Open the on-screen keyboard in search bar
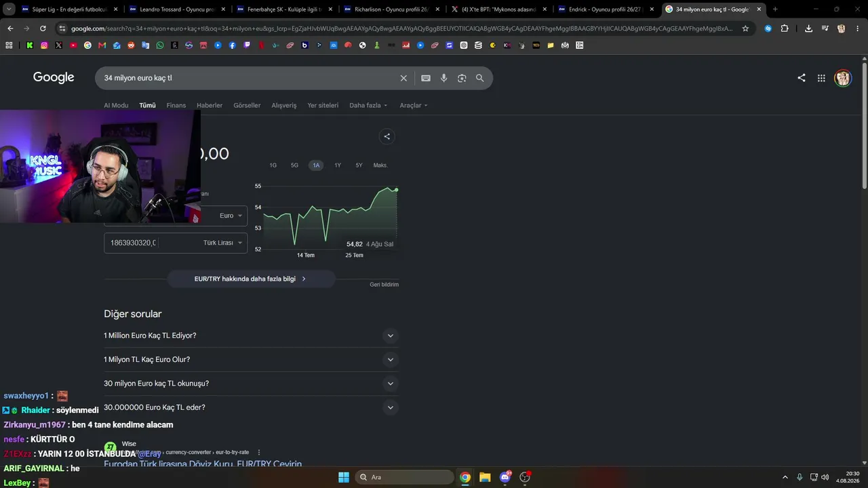This screenshot has width=868, height=488. click(x=426, y=78)
